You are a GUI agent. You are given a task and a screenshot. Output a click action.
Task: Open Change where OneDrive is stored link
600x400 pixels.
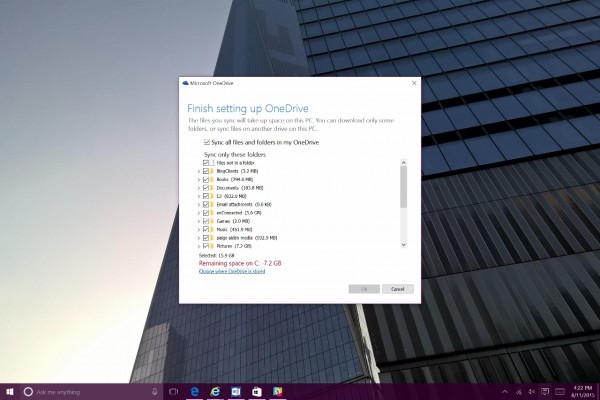[232, 271]
